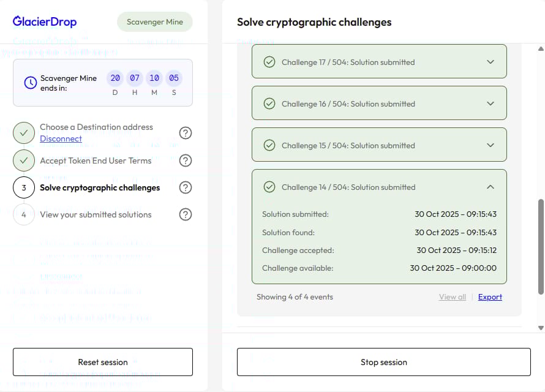This screenshot has width=545, height=392.
Task: Select step 3 Solve cryptographic challenges
Action: pos(99,187)
